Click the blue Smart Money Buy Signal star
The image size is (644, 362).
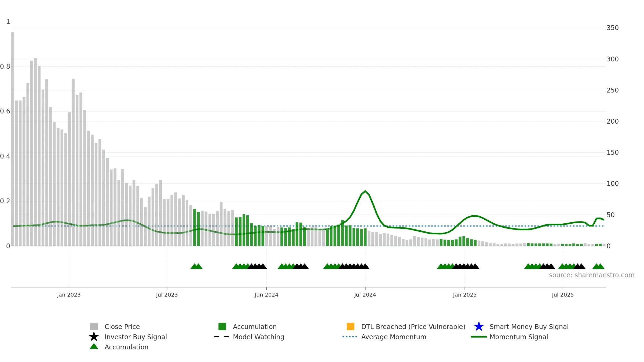pos(479,327)
